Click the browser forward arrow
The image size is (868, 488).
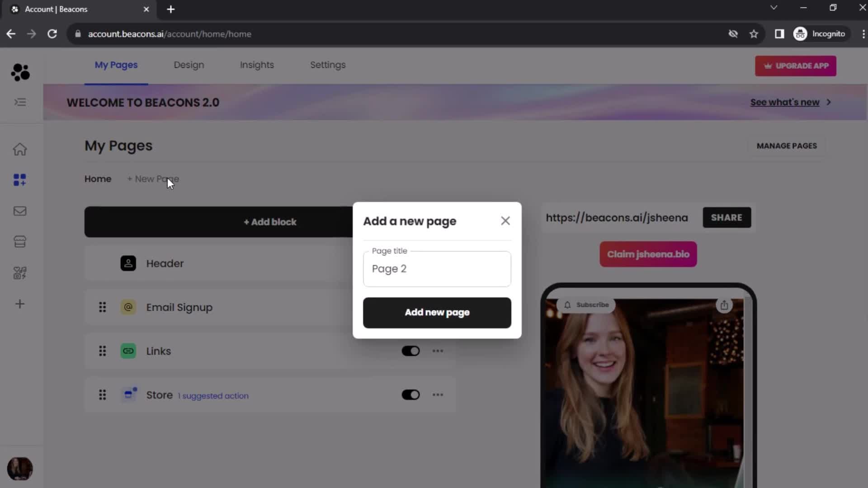pyautogui.click(x=31, y=34)
